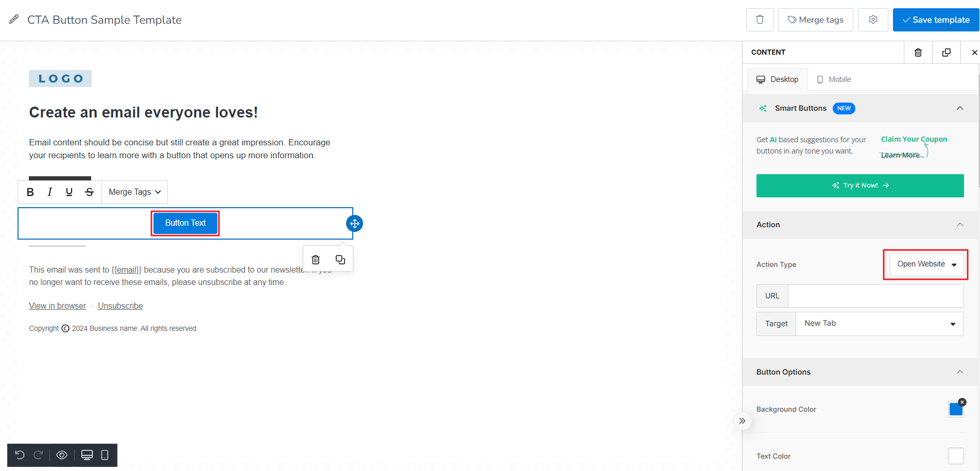
Task: Select the Desktop tab in Content panel
Action: pyautogui.click(x=777, y=79)
